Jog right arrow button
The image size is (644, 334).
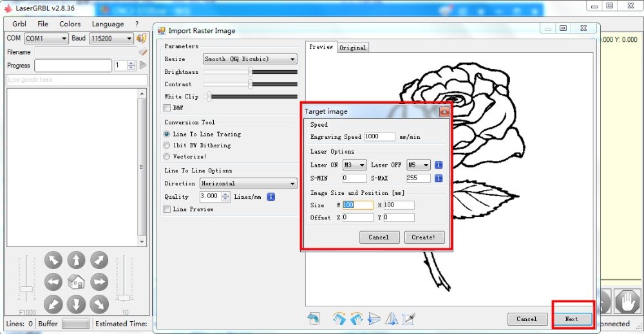[x=99, y=283]
